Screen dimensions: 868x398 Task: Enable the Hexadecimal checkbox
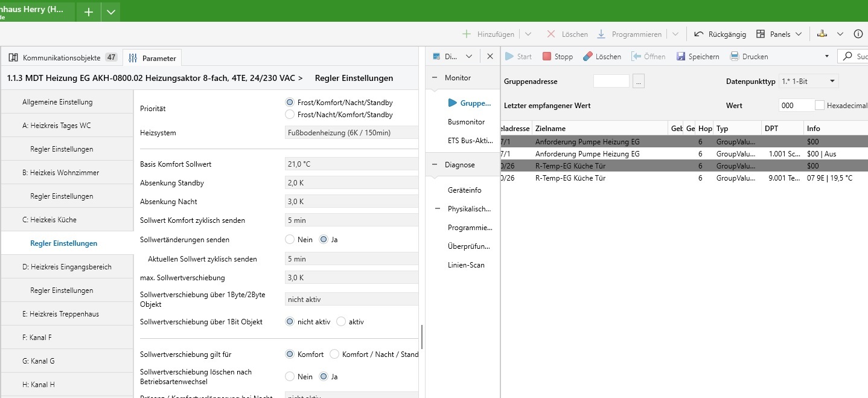click(820, 105)
